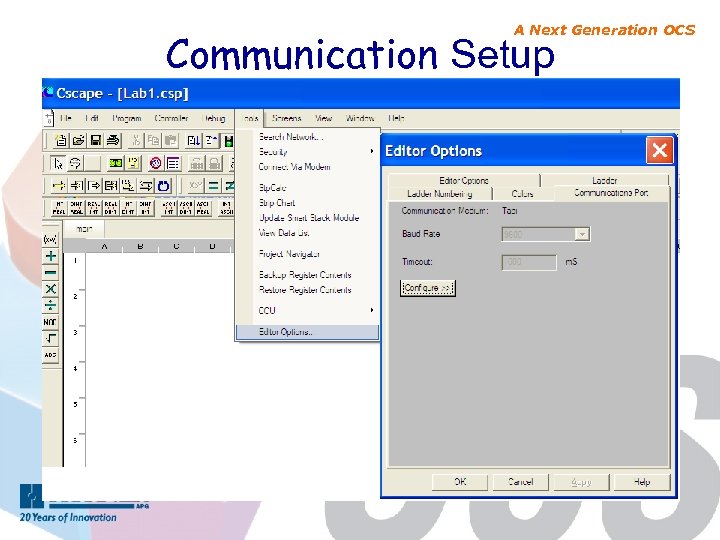Click the yellow arrow ladder element icon
This screenshot has width=720, height=540.
coord(59,186)
